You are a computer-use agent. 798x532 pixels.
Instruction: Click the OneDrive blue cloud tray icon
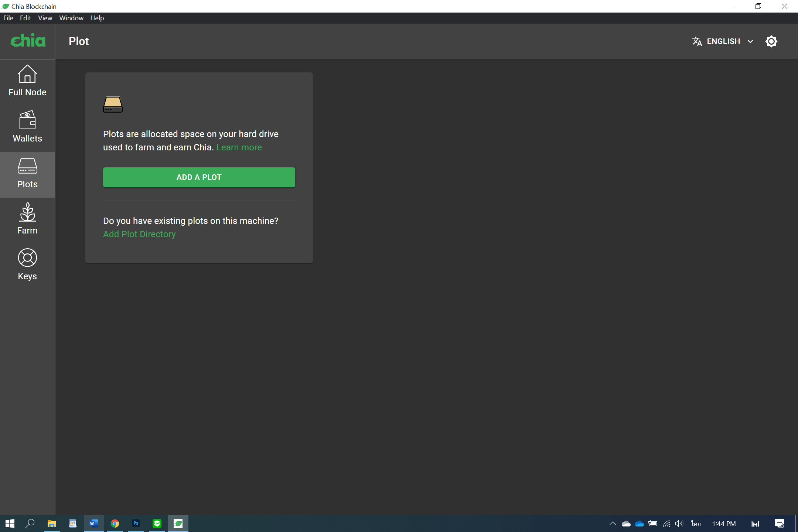[640, 524]
